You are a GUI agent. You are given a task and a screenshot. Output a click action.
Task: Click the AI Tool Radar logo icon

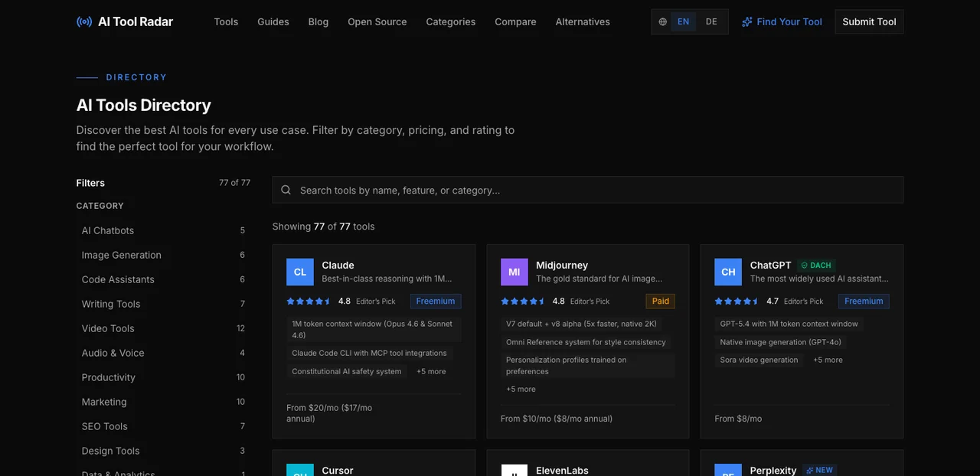tap(84, 21)
